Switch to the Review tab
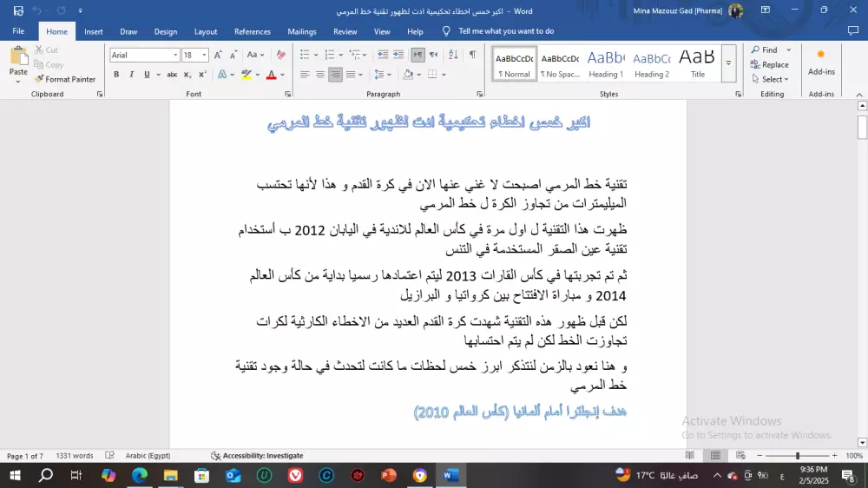 (x=345, y=31)
